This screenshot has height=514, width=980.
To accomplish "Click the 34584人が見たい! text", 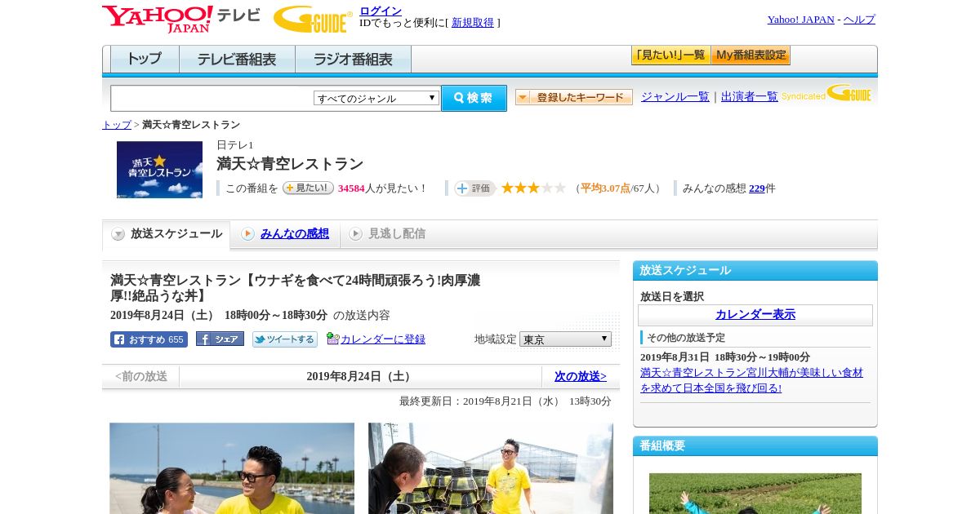I will (x=383, y=188).
